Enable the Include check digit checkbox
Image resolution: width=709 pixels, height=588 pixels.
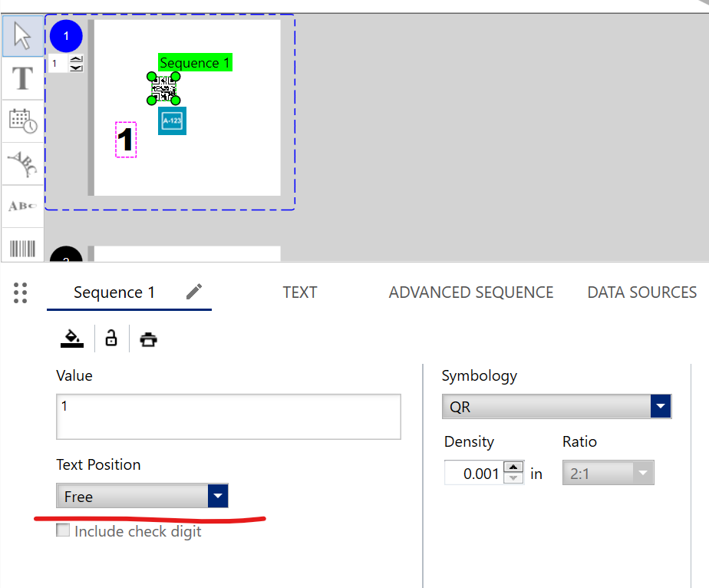click(63, 530)
